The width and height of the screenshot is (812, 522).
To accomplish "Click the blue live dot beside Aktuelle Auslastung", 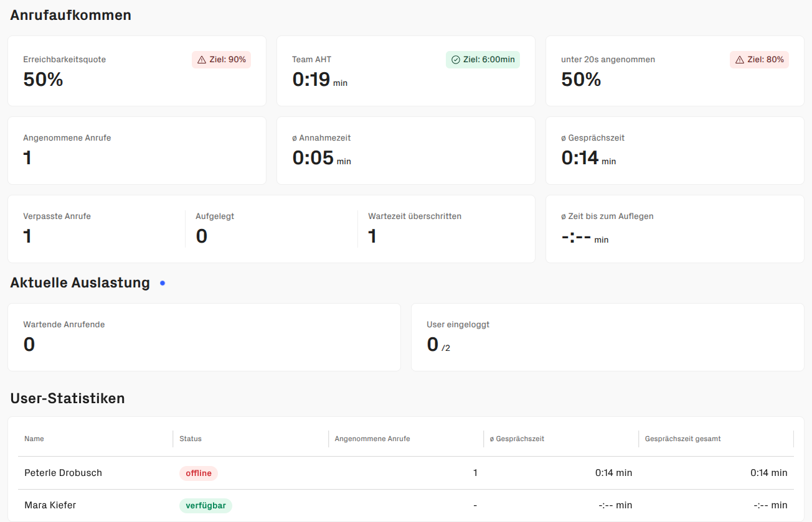I will pyautogui.click(x=163, y=283).
